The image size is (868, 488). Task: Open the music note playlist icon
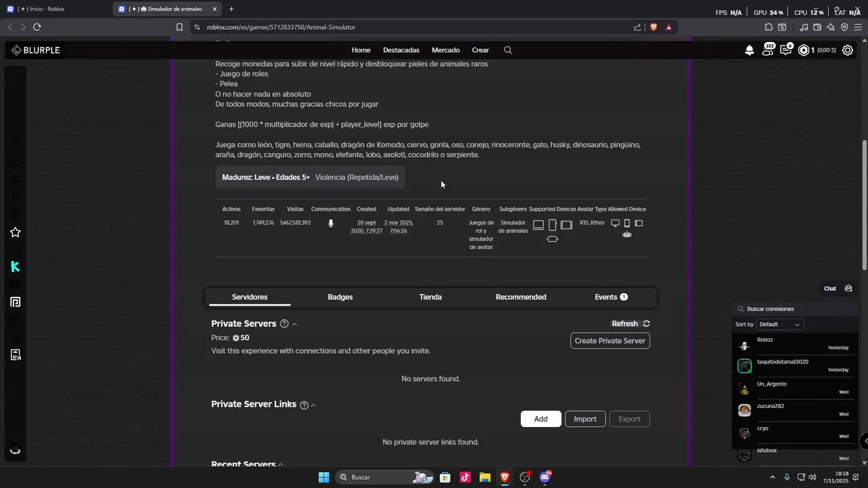804,27
